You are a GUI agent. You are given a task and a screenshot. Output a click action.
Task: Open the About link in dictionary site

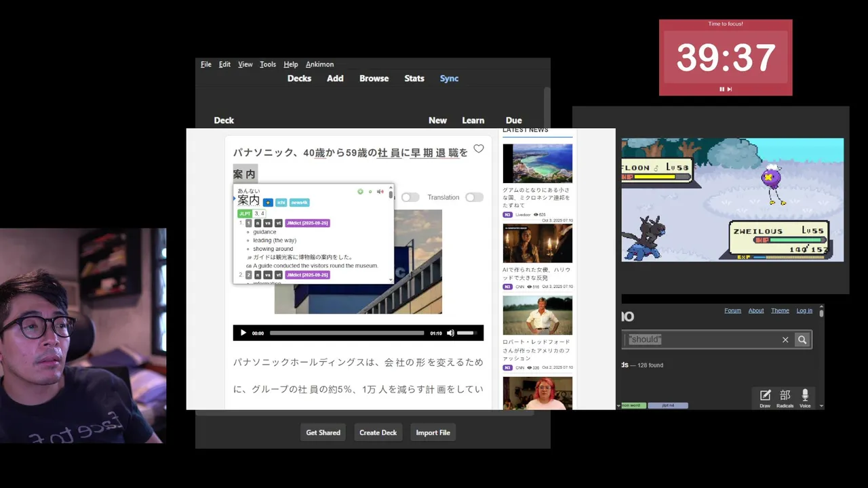tap(756, 310)
